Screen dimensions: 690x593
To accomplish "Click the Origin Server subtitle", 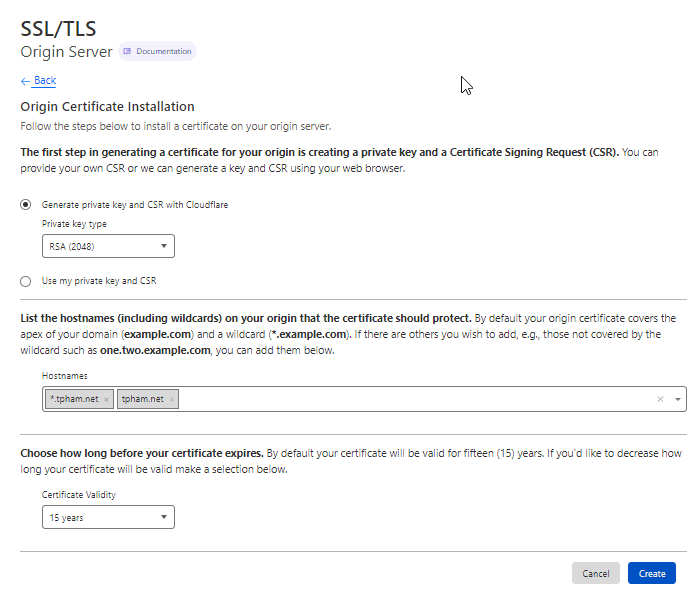I will pos(66,52).
